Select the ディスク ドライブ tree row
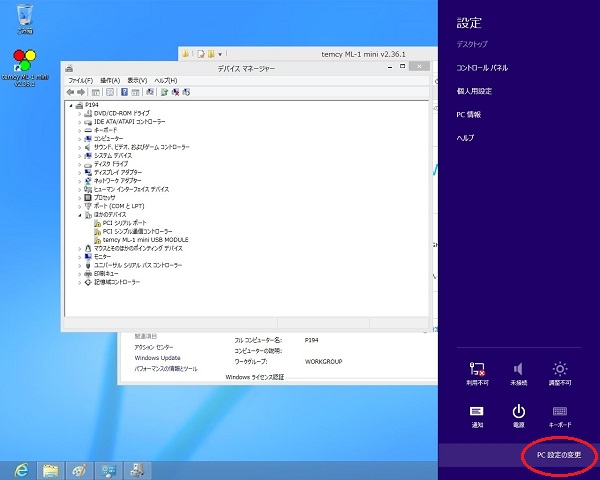Screen dimensions: 600x480 [x=106, y=164]
